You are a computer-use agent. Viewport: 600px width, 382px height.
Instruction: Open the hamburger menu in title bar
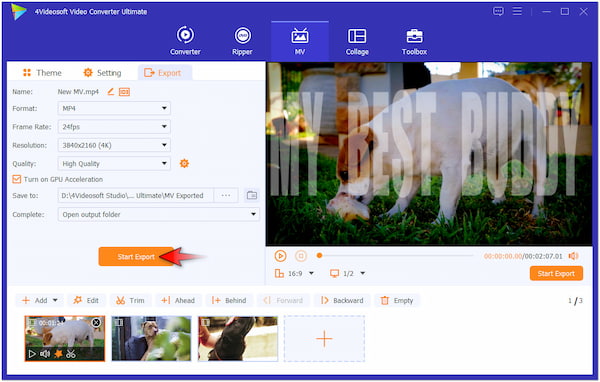517,11
